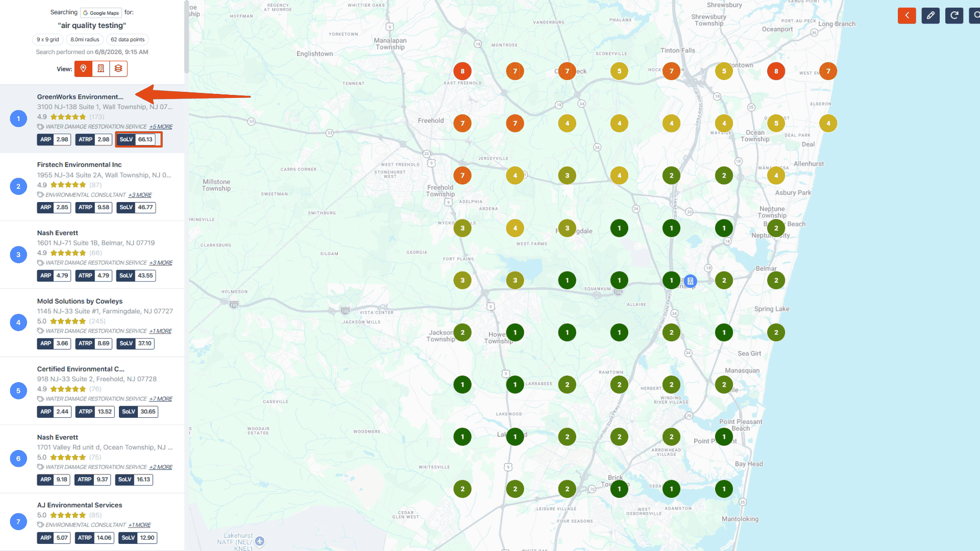Select rank 7 marker near West Freehold
980x551 pixels.
462,176
